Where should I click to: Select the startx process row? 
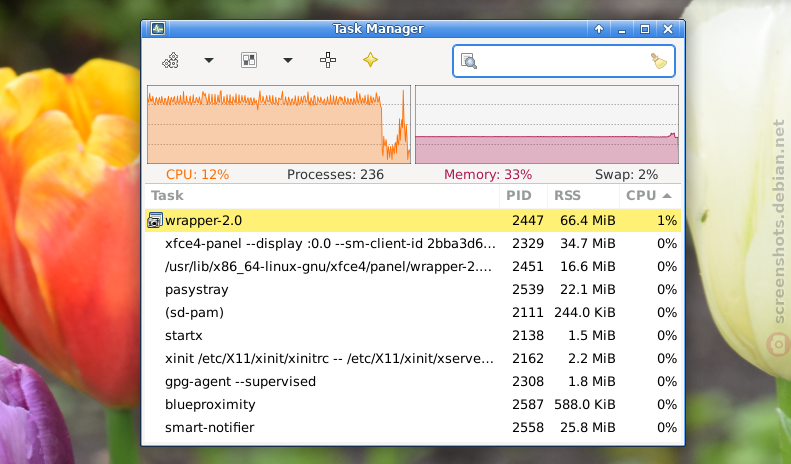(413, 335)
